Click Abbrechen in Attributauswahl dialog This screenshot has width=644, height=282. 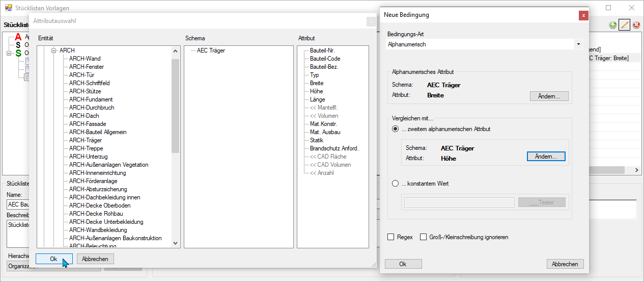tap(95, 259)
